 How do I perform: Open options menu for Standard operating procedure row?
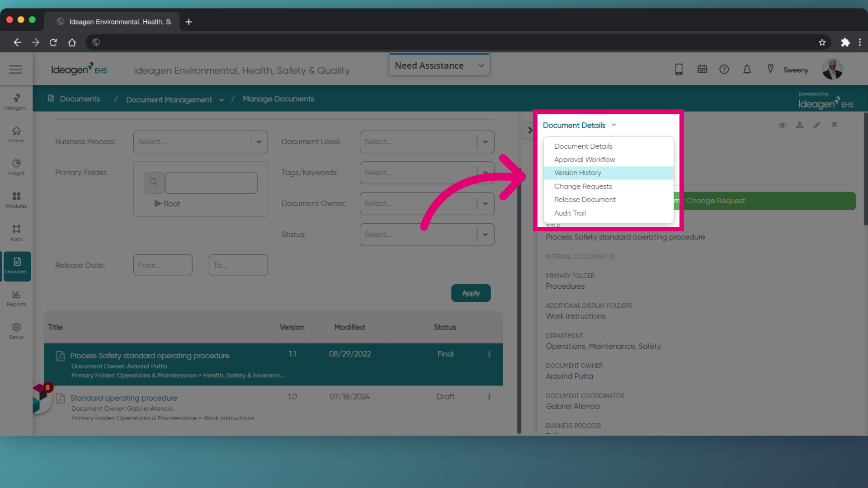click(489, 397)
